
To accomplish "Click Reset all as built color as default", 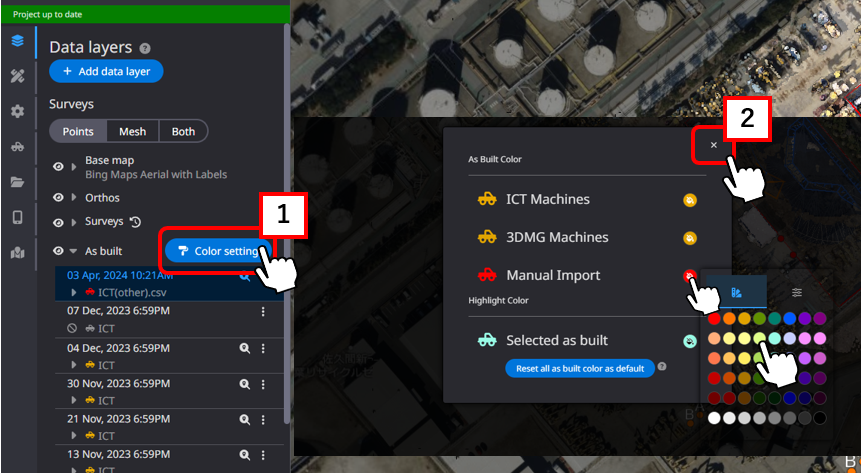I will [x=579, y=368].
